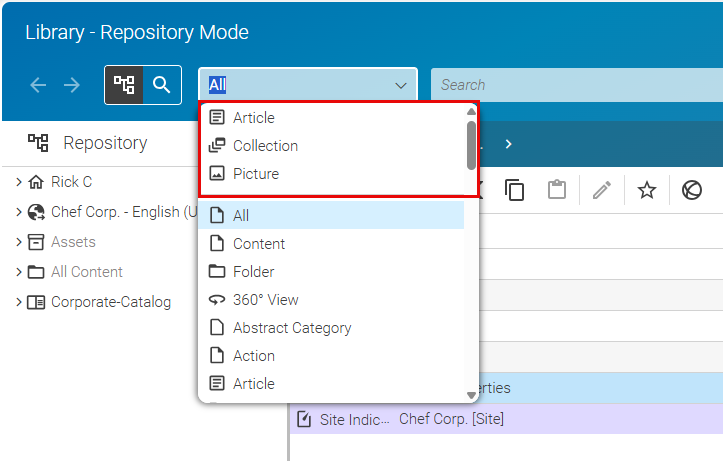
Task: Click the Site Indicator document icon
Action: coord(304,420)
